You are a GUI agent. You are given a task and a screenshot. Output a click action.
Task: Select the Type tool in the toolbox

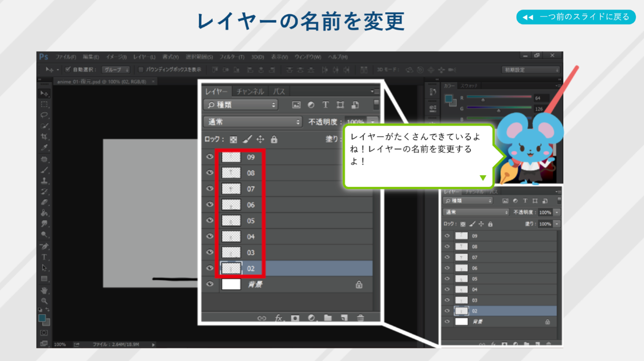pyautogui.click(x=44, y=257)
